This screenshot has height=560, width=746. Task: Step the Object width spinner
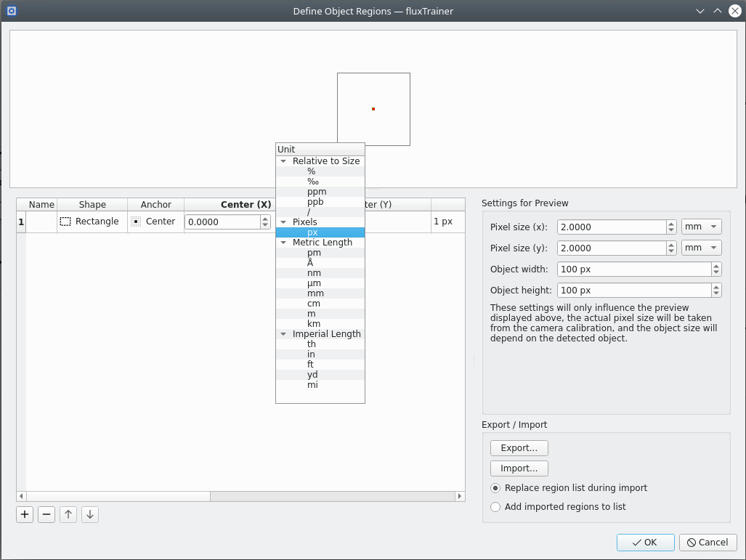click(x=716, y=269)
